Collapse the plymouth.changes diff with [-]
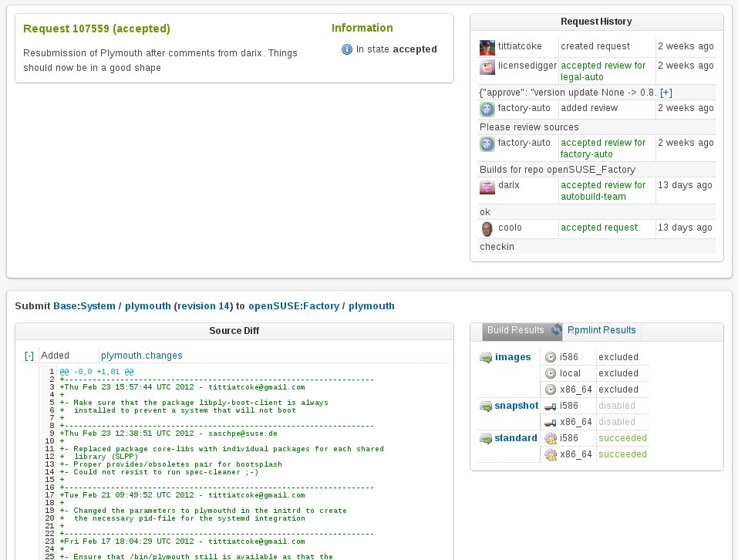The image size is (738, 560). coord(29,356)
